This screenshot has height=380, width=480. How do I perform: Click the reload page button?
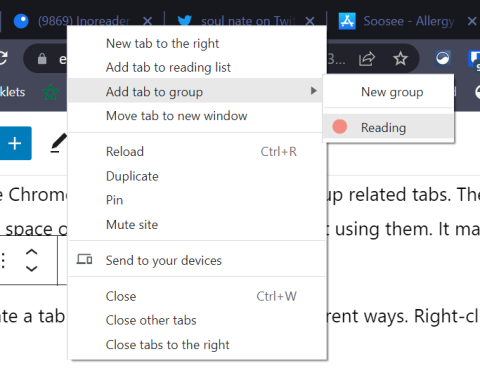pyautogui.click(x=3, y=58)
